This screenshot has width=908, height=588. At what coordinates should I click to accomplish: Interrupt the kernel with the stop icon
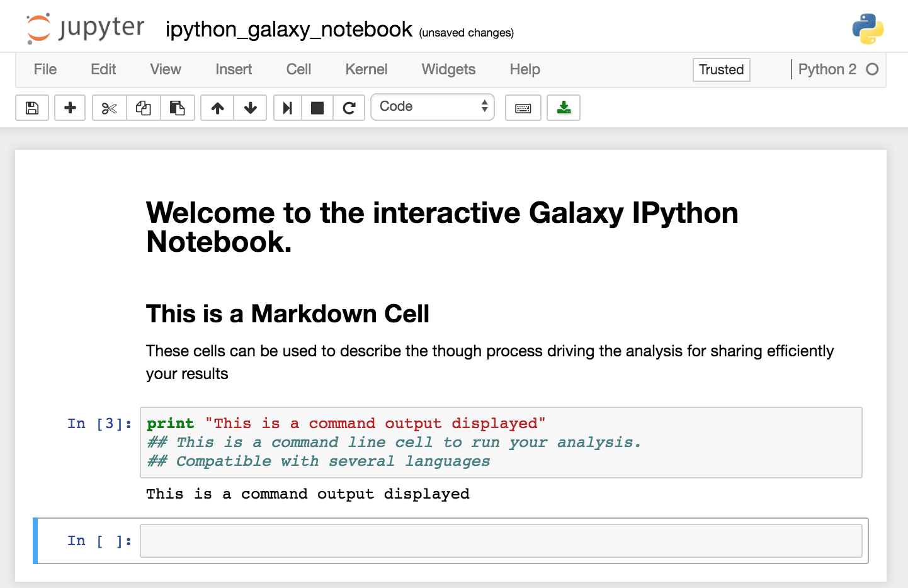pyautogui.click(x=317, y=107)
